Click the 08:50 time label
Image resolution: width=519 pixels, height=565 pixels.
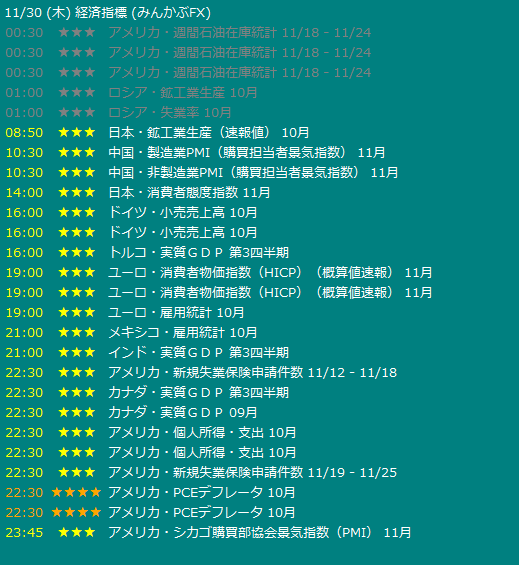click(x=24, y=133)
